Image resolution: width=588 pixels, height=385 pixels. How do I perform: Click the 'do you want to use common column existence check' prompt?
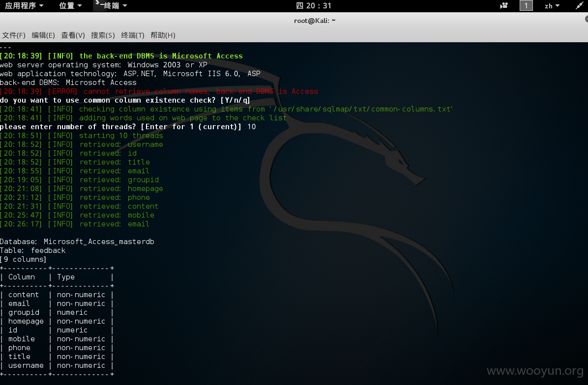pos(125,100)
